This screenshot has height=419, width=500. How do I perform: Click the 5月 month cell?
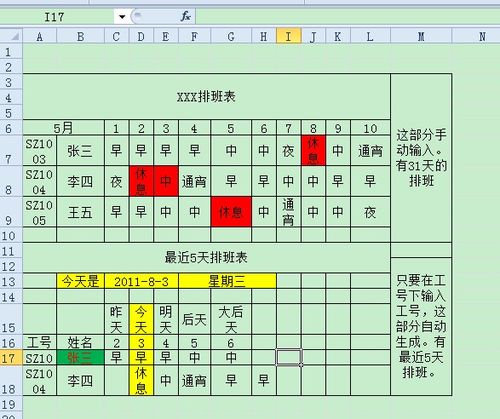click(63, 128)
